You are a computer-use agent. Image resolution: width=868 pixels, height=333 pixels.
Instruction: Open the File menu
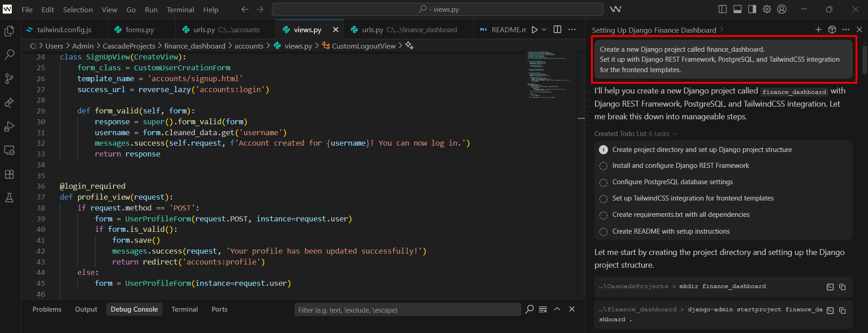(27, 10)
